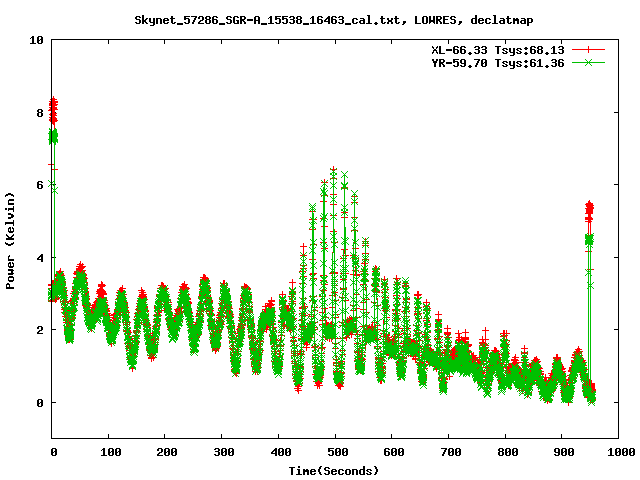Click the x-axis tick label 1000
640x480 pixels.
[x=620, y=452]
